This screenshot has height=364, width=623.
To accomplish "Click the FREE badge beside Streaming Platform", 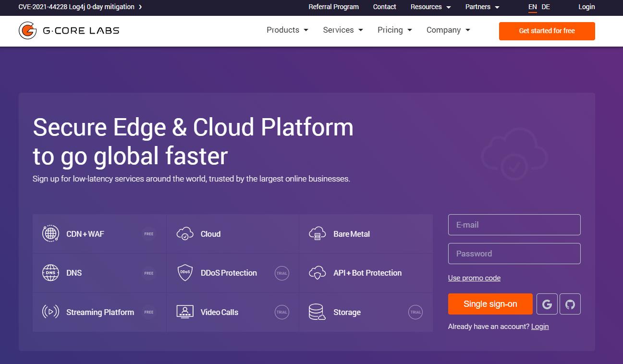I will click(149, 312).
